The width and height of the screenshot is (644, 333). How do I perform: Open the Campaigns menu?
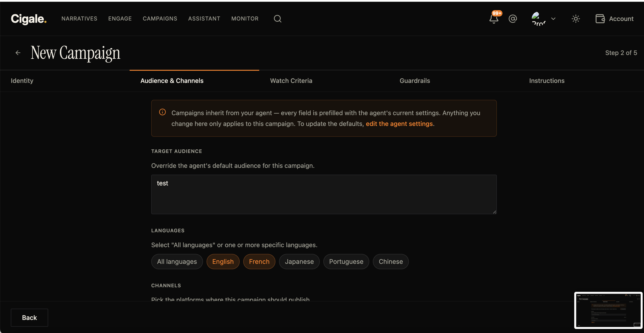(160, 18)
